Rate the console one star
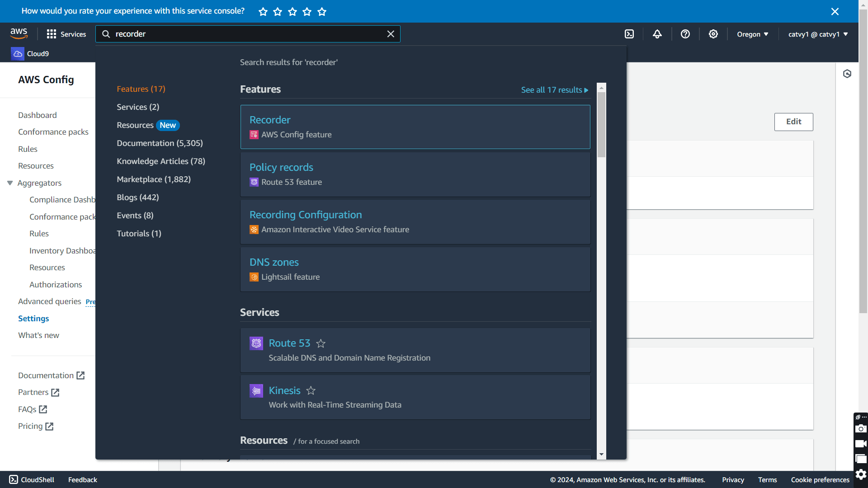The image size is (868, 488). (263, 12)
